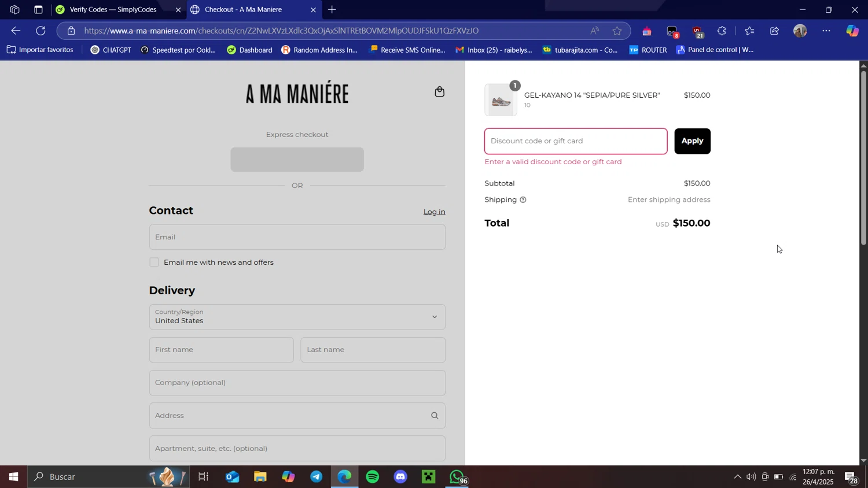Click the page vertical scrollbar thumb
The image size is (868, 488).
pyautogui.click(x=863, y=157)
